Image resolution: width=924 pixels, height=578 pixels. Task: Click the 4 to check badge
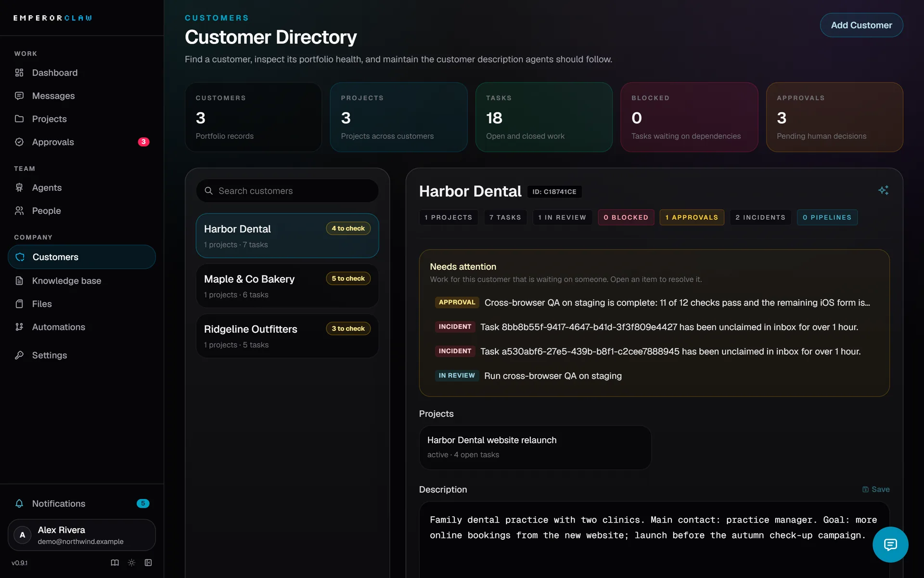348,228
